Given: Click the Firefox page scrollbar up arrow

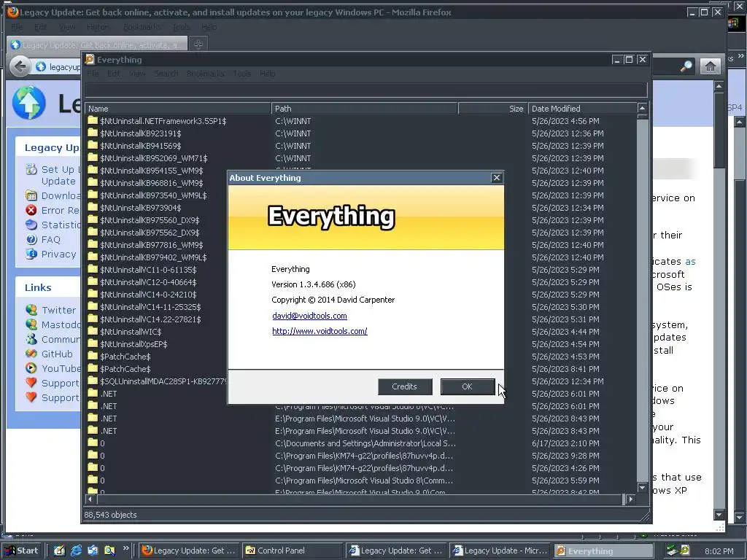Looking at the screenshot, I should point(719,86).
